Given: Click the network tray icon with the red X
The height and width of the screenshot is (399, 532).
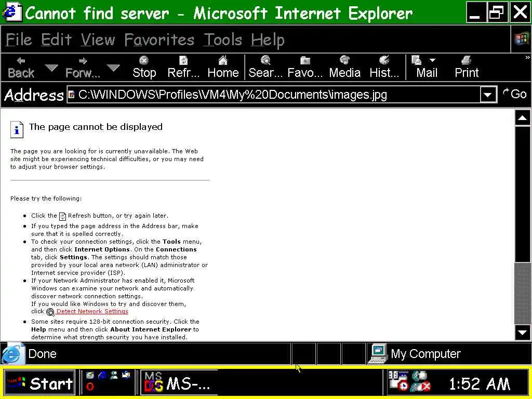Looking at the screenshot, I should click(x=420, y=381).
